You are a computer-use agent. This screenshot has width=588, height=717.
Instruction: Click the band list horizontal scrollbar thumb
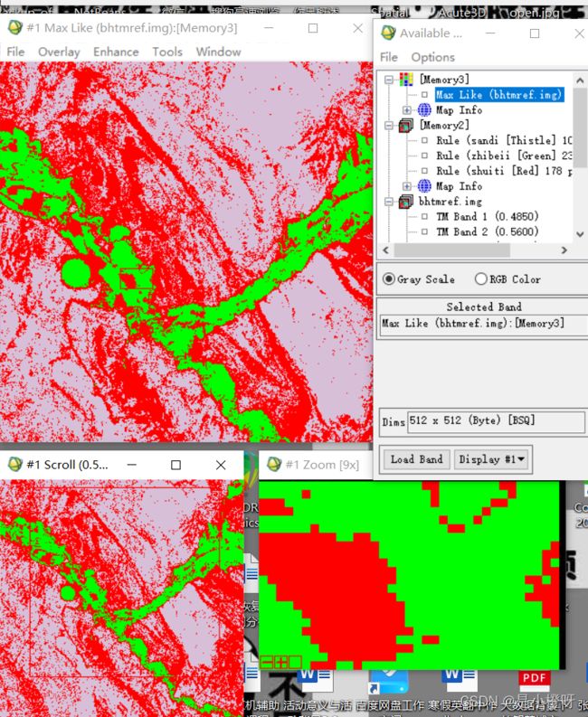tap(451, 250)
